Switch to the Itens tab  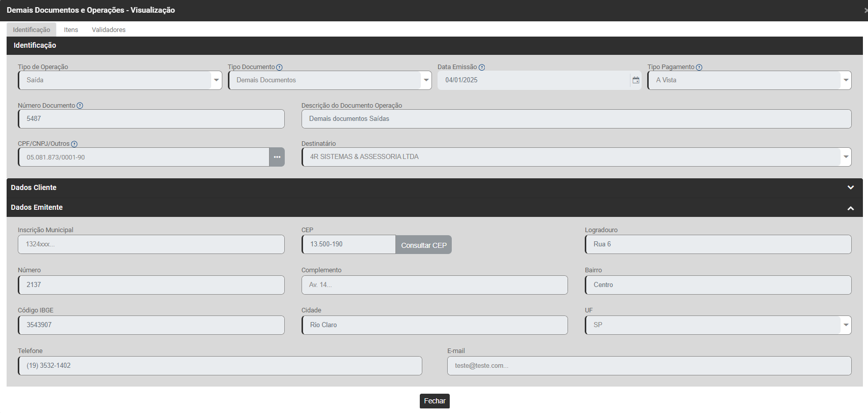(x=71, y=30)
